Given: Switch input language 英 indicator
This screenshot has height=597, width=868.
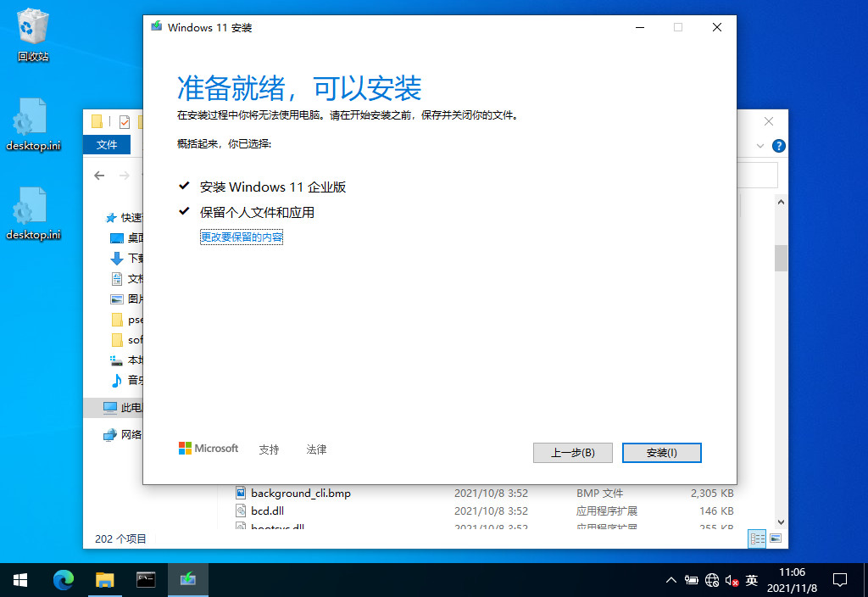Looking at the screenshot, I should point(751,580).
